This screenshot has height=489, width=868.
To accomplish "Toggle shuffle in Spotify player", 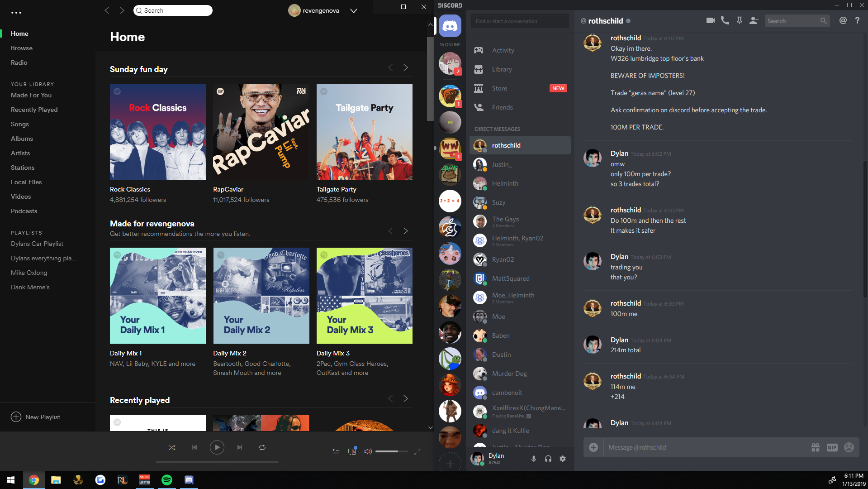I will [172, 447].
